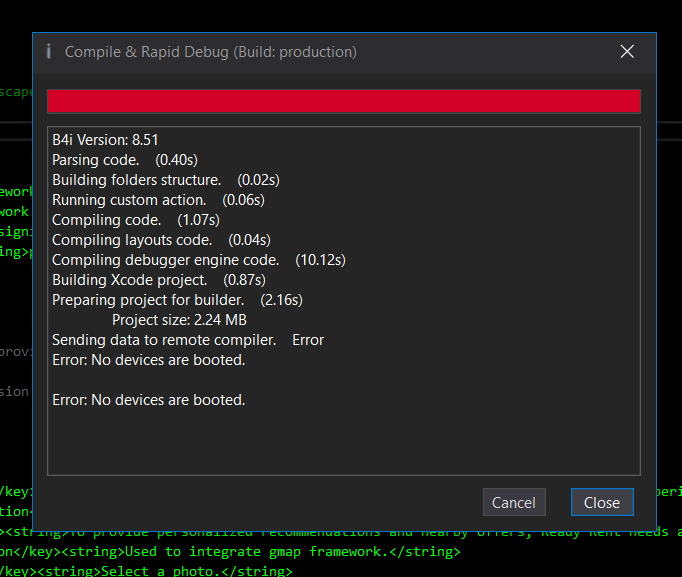Select the Building folders structure log line

coord(165,180)
